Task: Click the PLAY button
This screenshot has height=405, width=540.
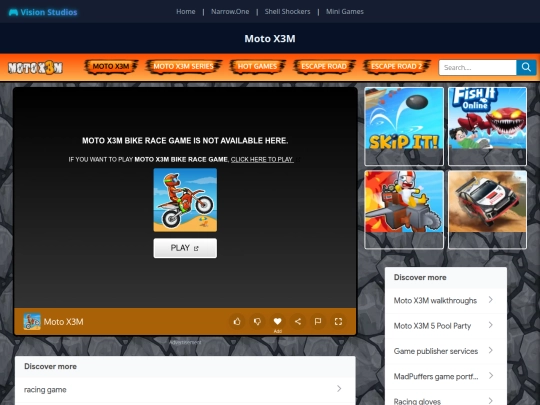Action: click(x=185, y=248)
